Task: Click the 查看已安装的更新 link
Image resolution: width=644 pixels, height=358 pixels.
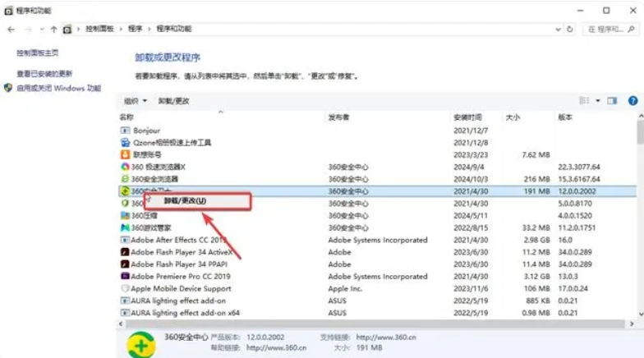Action: click(x=44, y=74)
